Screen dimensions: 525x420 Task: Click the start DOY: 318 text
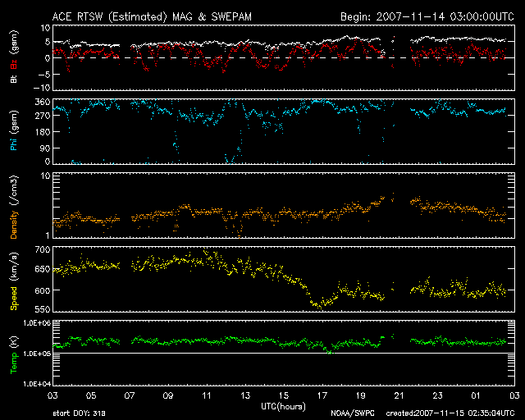tap(80, 414)
